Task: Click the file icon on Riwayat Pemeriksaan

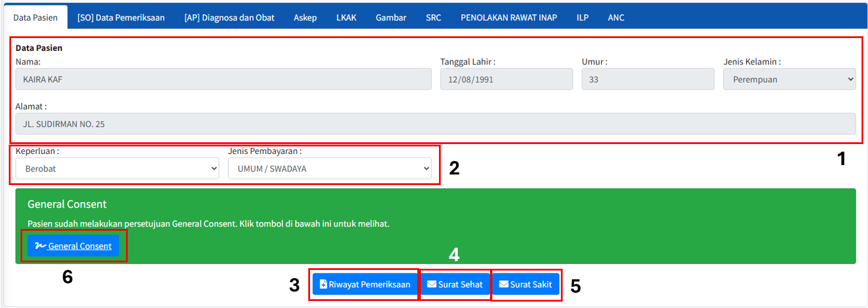Action: point(323,285)
